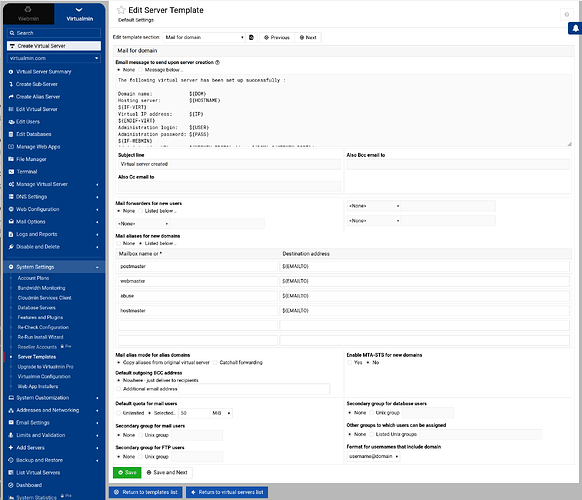The height and width of the screenshot is (500, 582).
Task: Select Unlimited default quota
Action: coord(119,413)
